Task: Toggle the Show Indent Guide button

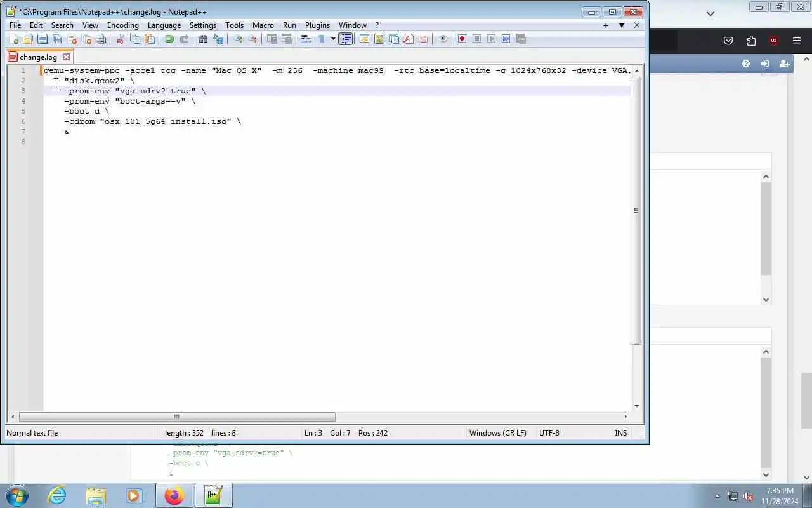Action: click(x=345, y=39)
